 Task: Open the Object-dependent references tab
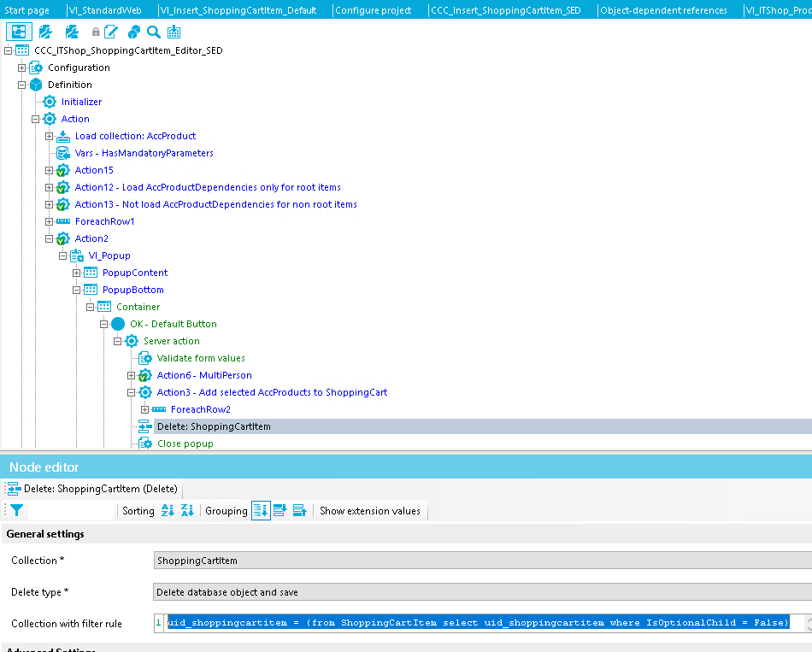[x=663, y=10]
